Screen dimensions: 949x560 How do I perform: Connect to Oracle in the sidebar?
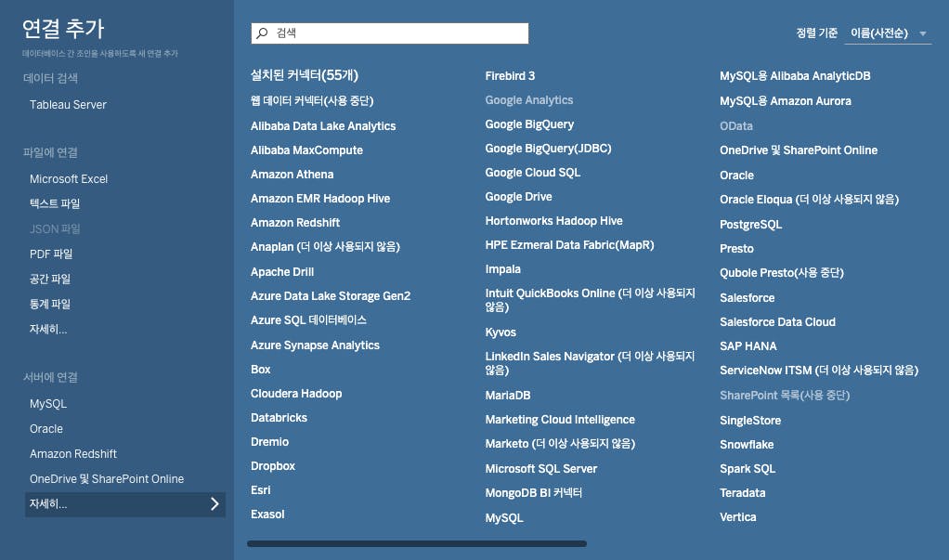tap(46, 429)
